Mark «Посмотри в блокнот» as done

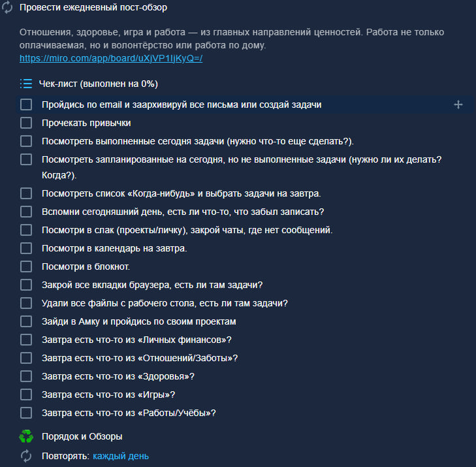[x=26, y=266]
